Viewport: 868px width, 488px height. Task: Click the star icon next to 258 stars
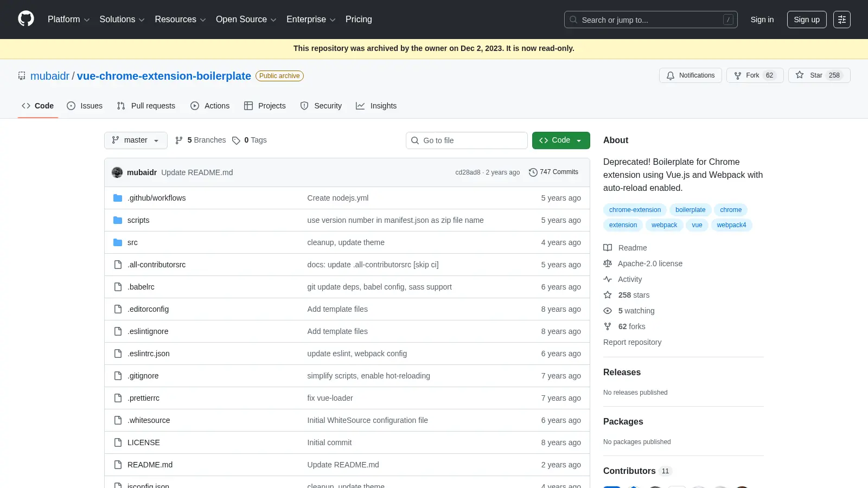[608, 295]
